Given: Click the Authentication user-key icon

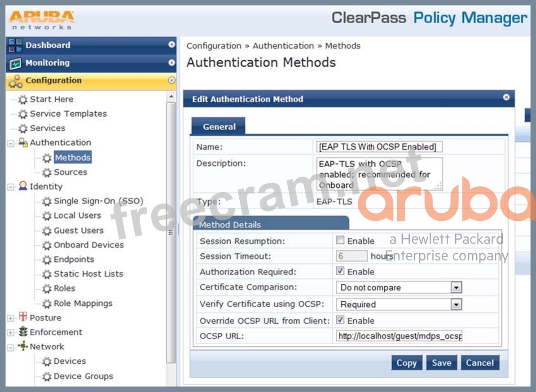Looking at the screenshot, I should (23, 142).
